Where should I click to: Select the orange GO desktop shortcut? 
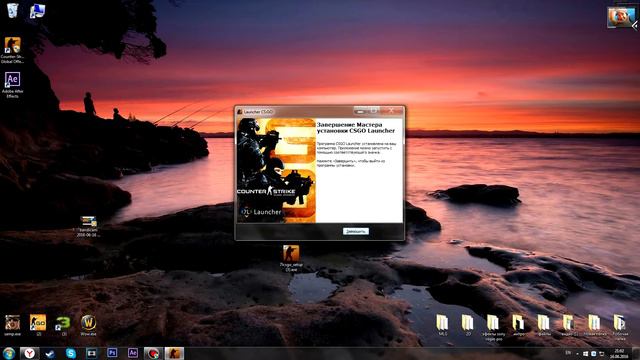[x=38, y=325]
